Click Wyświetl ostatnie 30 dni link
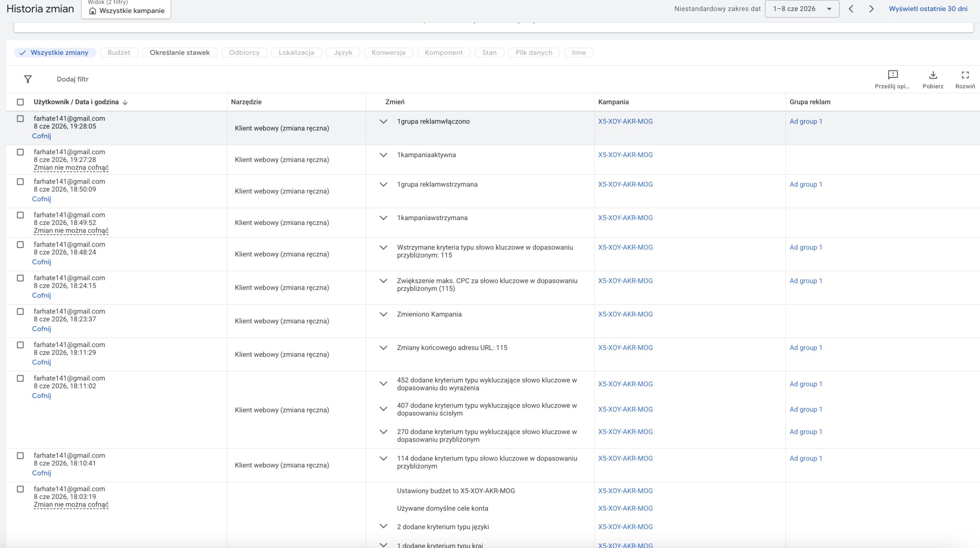980x548 pixels. (x=928, y=9)
